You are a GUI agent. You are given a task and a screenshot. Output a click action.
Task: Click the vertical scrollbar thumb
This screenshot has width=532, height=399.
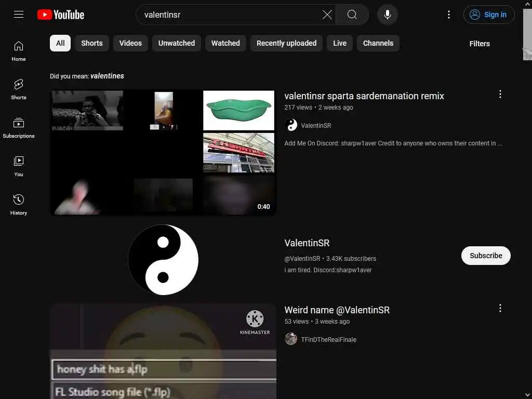527,34
